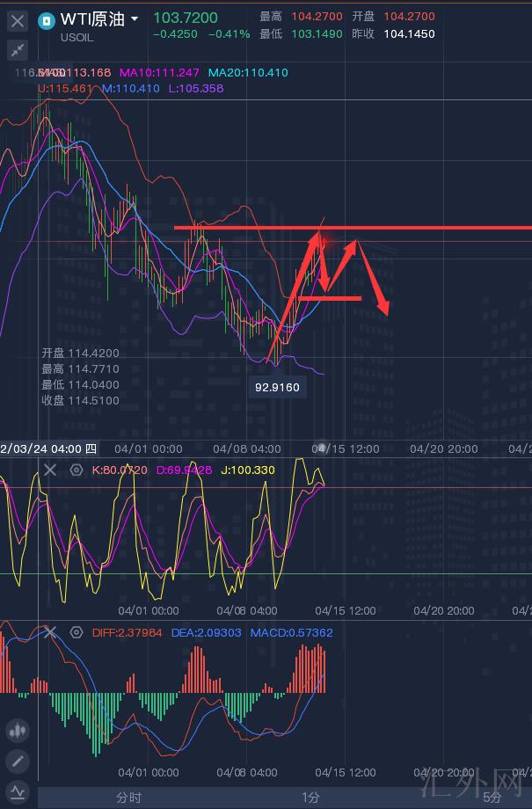Switch chart type with the candlestick icon
The image size is (532, 809).
tap(18, 730)
